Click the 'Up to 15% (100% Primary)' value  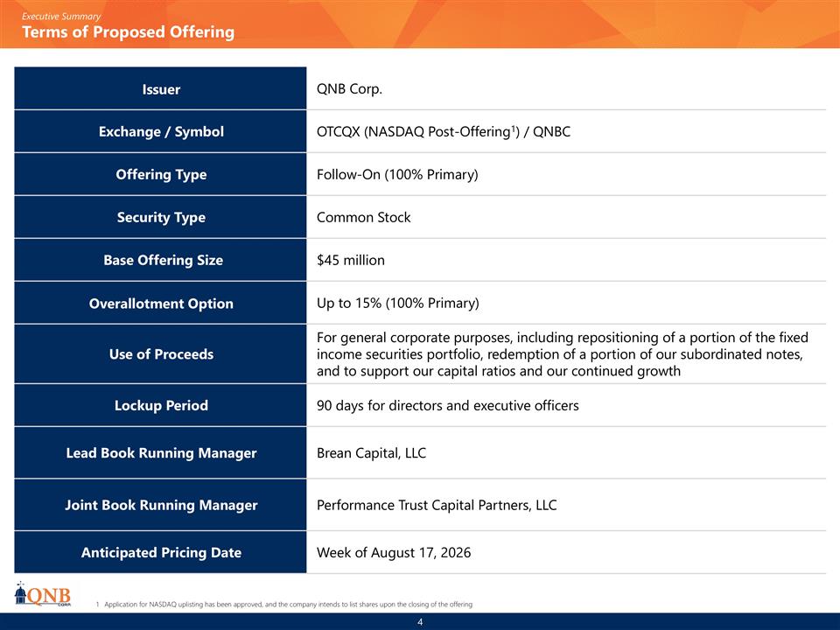click(x=398, y=304)
